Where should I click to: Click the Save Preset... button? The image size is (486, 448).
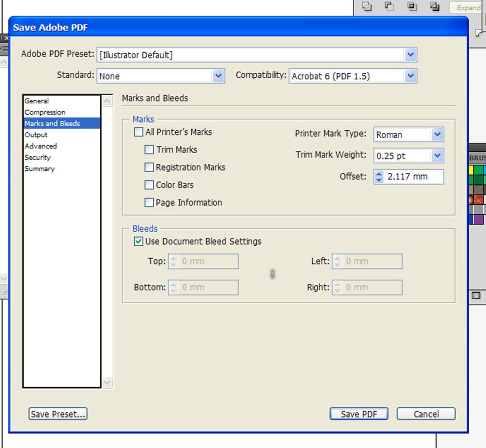[58, 414]
